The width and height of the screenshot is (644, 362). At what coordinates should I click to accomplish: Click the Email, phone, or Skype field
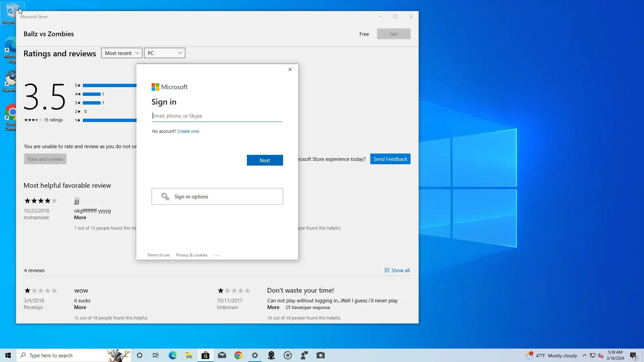(x=217, y=116)
